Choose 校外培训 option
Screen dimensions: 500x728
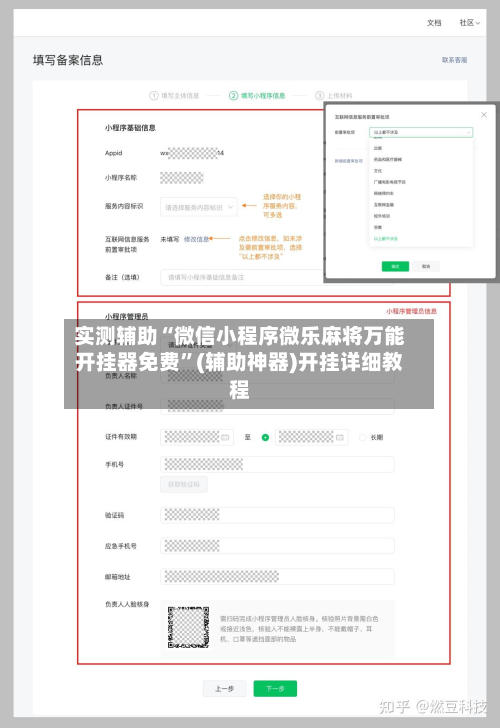(382, 216)
